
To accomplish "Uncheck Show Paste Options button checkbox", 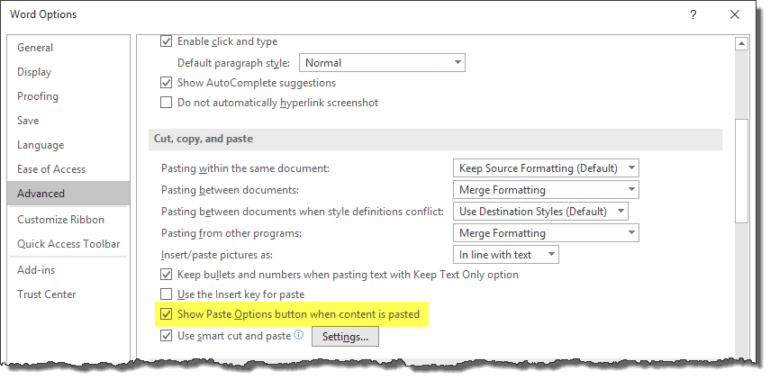I will coord(166,314).
